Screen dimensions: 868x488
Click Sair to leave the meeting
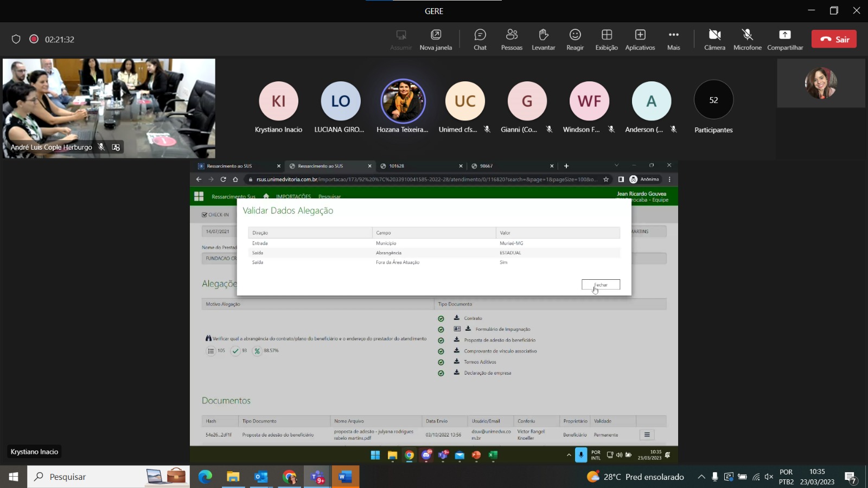[x=834, y=39]
